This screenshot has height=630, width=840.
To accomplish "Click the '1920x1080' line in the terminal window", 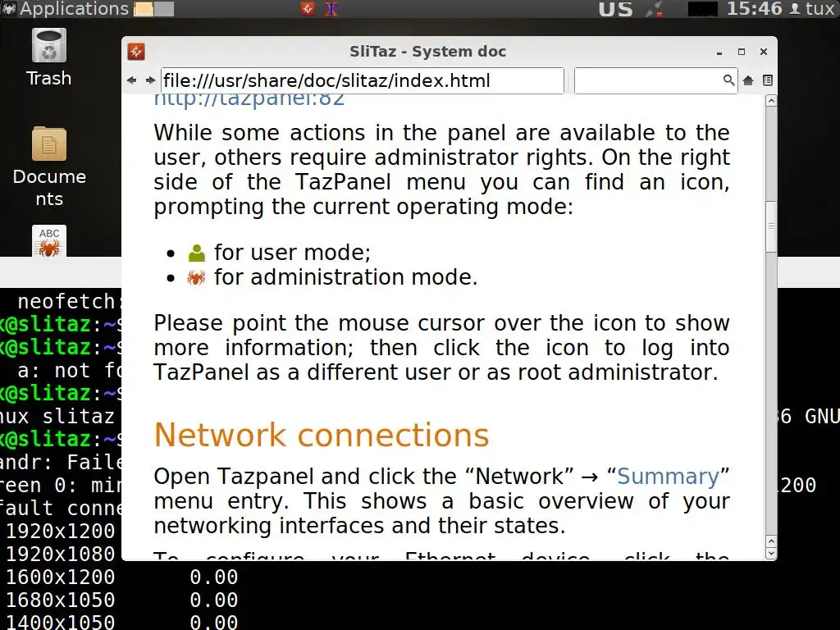I will click(60, 554).
